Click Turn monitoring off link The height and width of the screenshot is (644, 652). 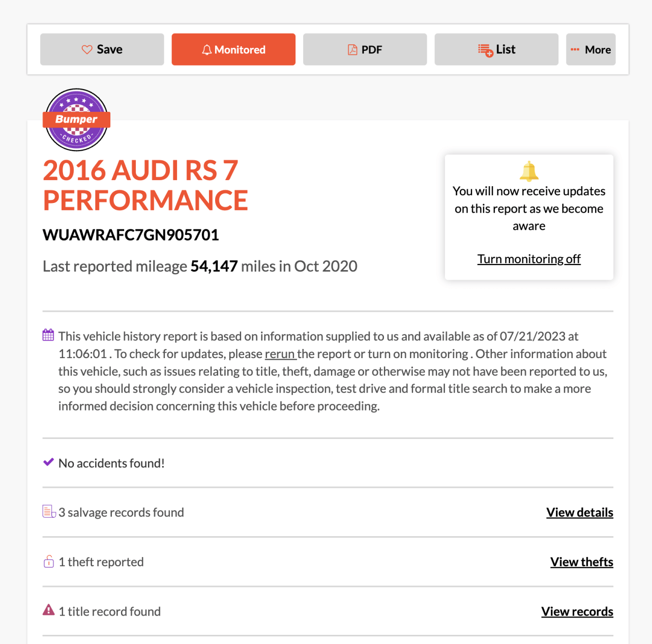[x=529, y=259]
